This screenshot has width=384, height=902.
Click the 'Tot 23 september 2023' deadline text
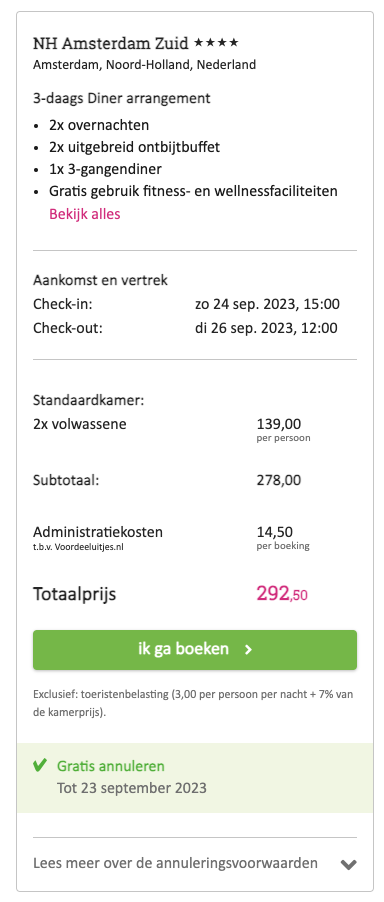(x=132, y=788)
